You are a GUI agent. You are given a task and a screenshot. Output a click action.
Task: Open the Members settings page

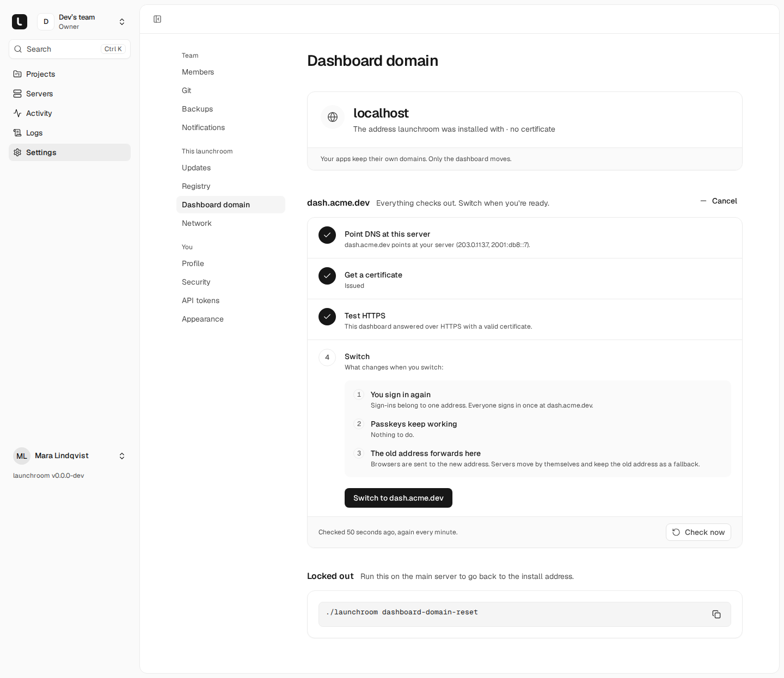point(231,72)
